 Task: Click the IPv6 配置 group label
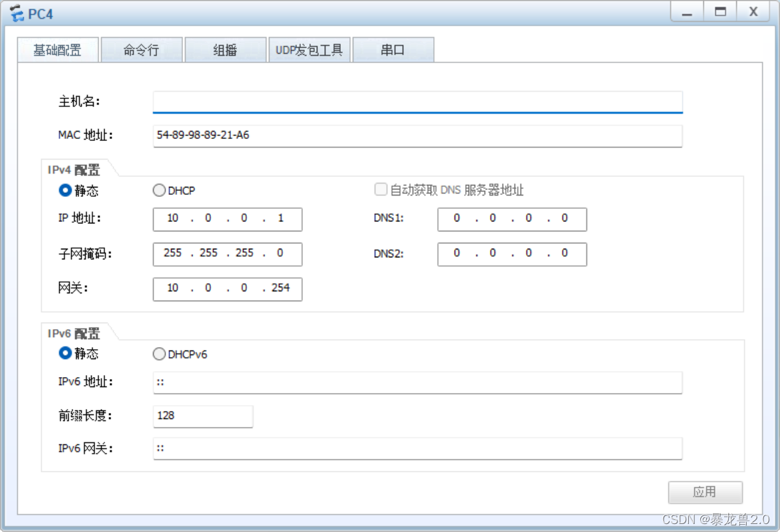[74, 334]
